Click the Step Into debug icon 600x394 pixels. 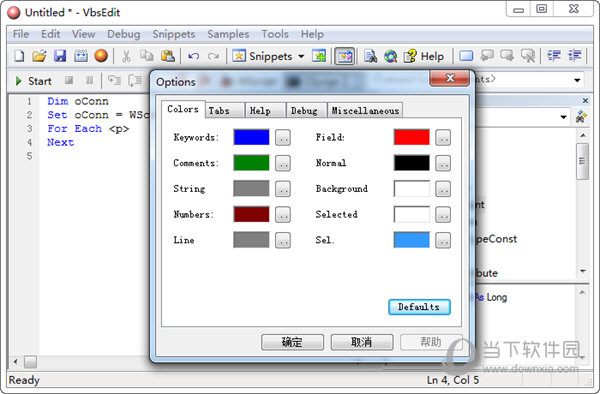tap(114, 80)
